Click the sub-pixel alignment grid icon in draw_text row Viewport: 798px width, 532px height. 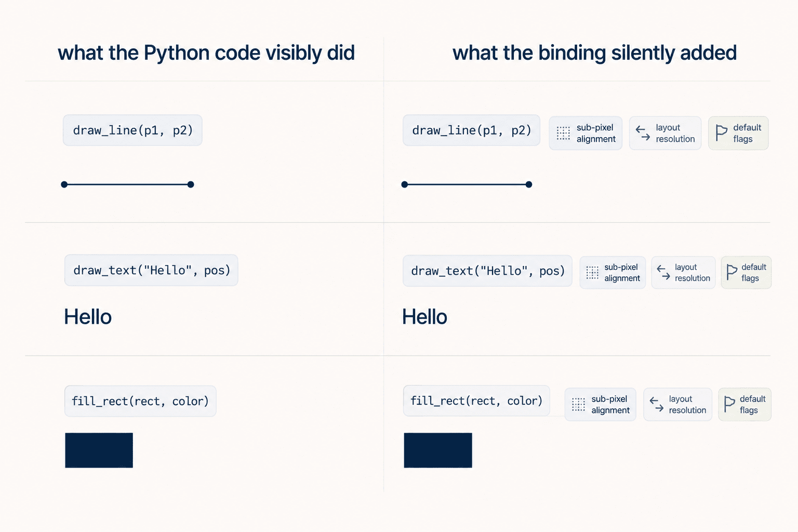pos(592,273)
